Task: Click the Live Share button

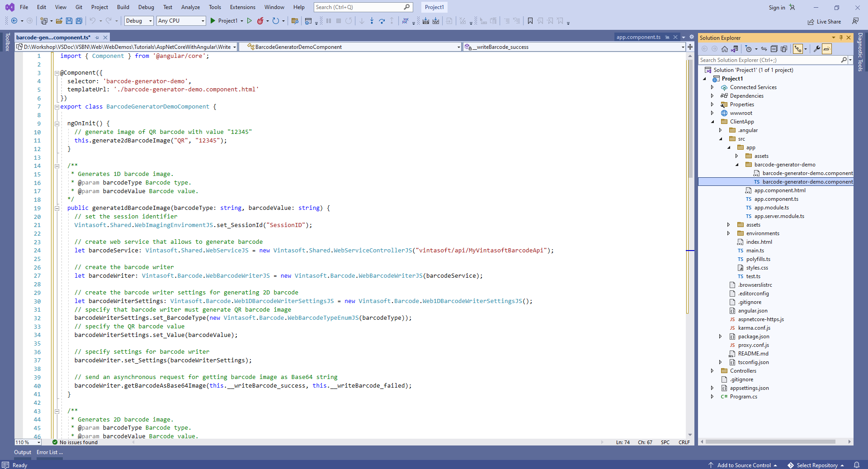Action: (x=825, y=21)
